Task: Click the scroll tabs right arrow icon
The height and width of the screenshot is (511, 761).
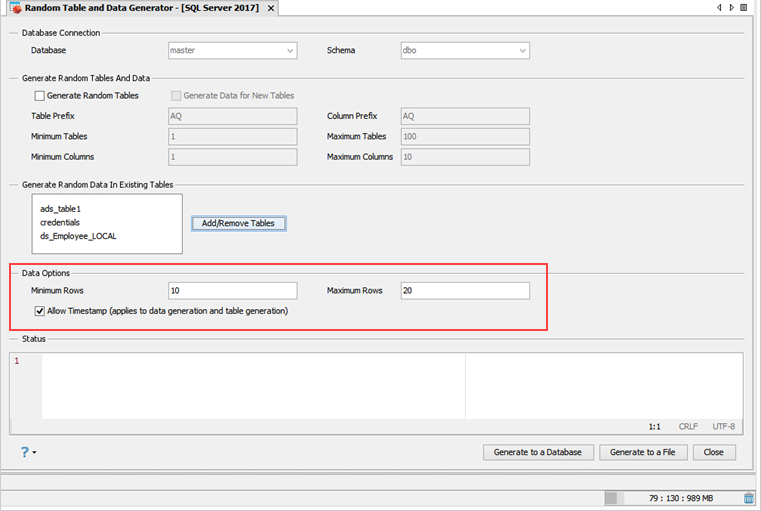Action: point(731,7)
